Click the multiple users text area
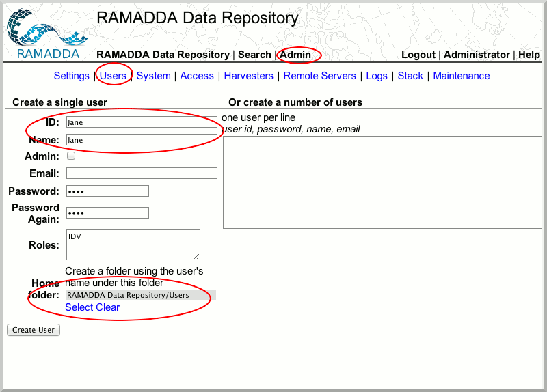This screenshot has width=547, height=392. (383, 182)
